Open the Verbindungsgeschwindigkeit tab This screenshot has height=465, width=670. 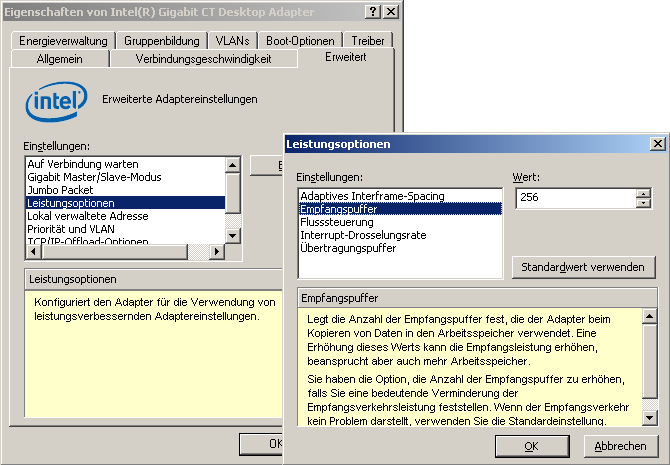203,59
